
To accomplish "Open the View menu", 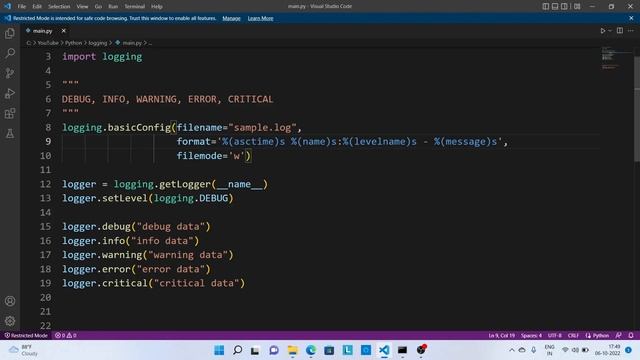I will tap(82, 7).
